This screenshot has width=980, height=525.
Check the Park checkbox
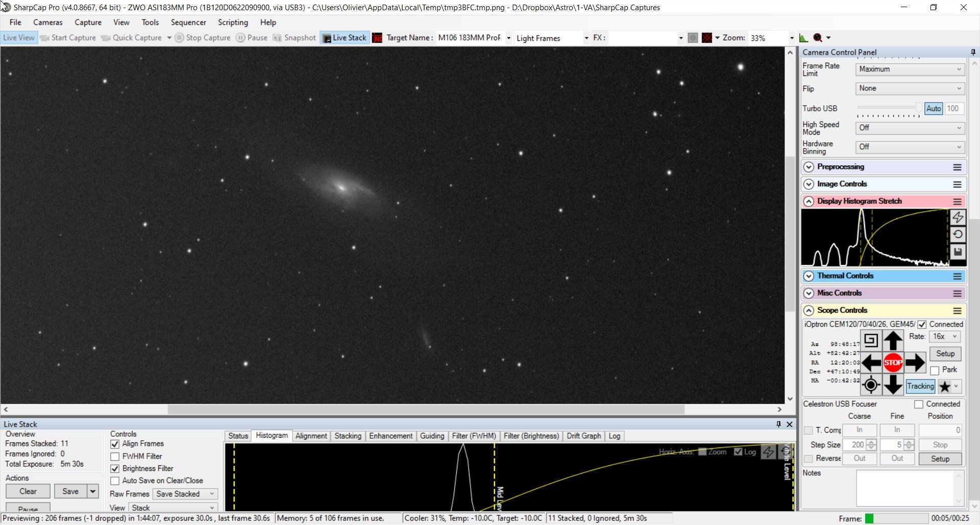935,370
